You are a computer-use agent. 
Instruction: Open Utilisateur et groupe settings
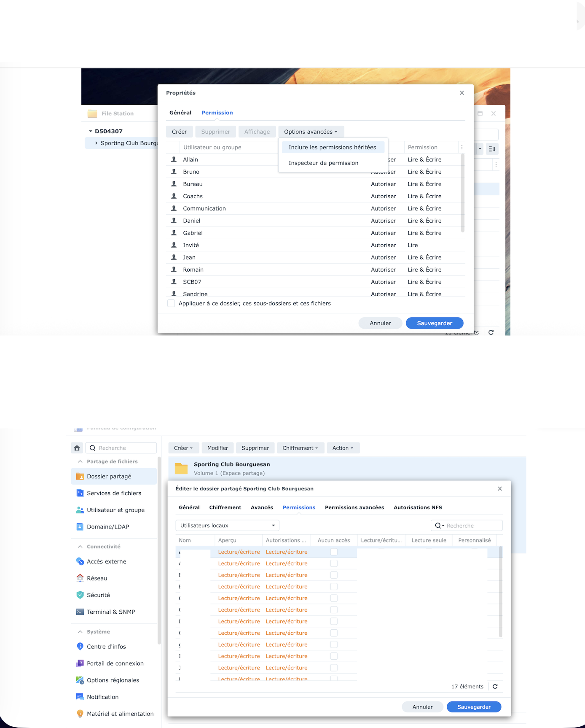coord(114,510)
